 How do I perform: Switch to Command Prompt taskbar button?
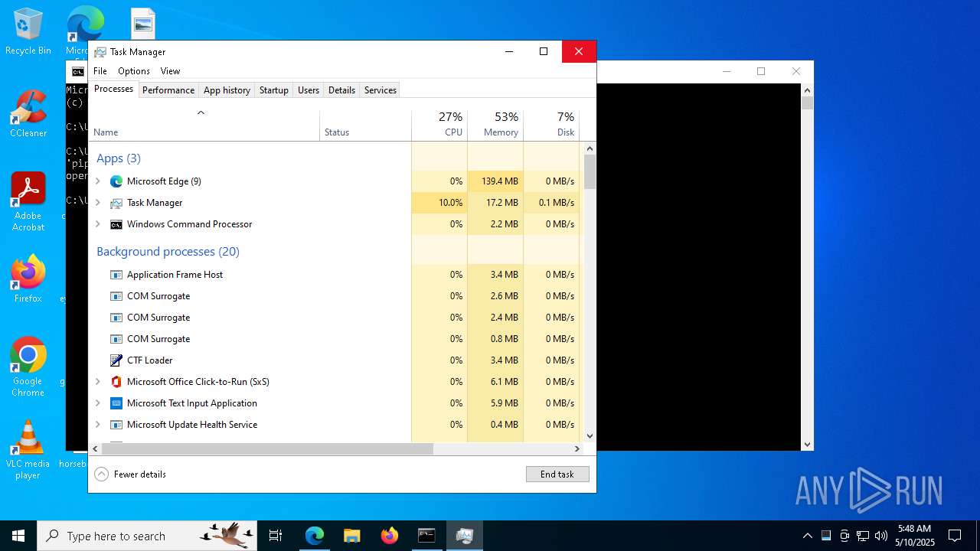(426, 536)
